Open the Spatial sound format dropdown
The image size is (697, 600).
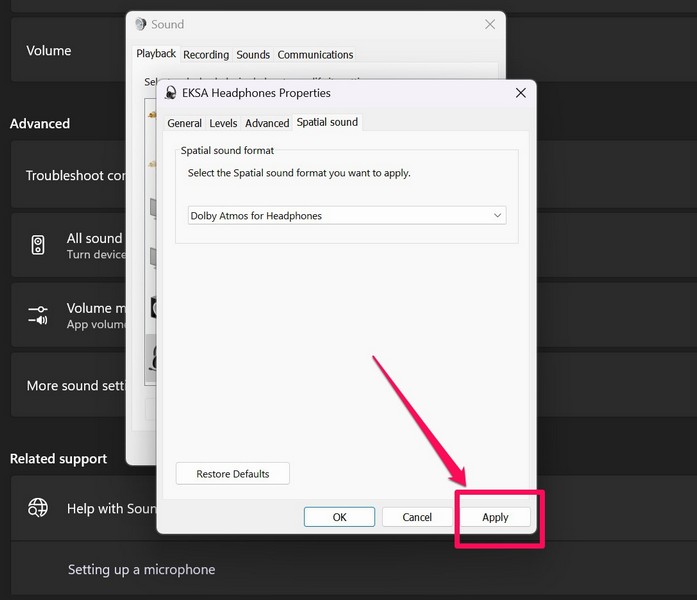pos(346,215)
